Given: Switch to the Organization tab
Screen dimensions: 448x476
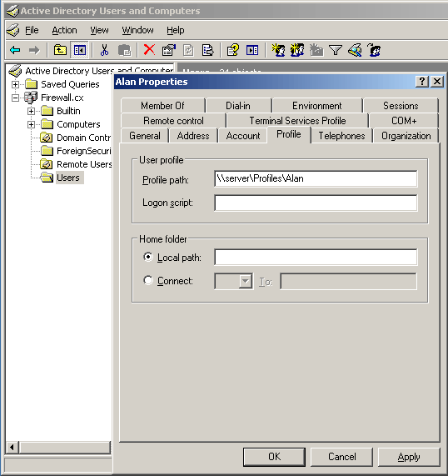Looking at the screenshot, I should click(406, 136).
